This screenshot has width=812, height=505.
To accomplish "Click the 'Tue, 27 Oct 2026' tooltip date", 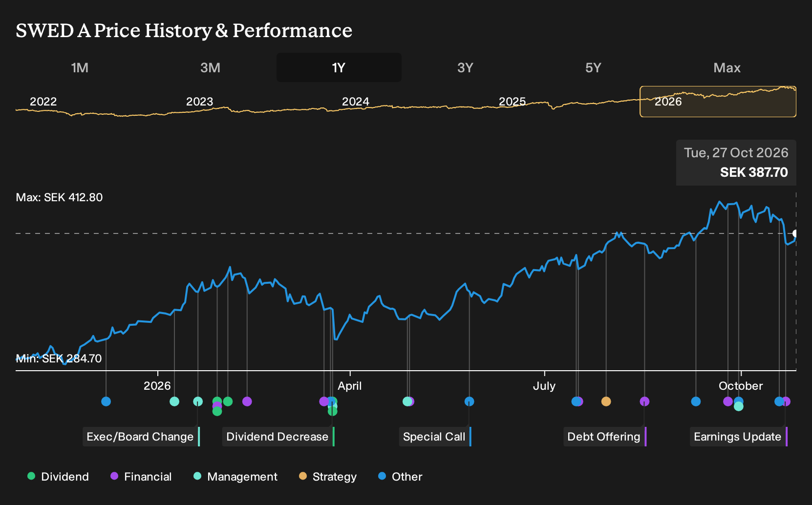I will (x=736, y=153).
